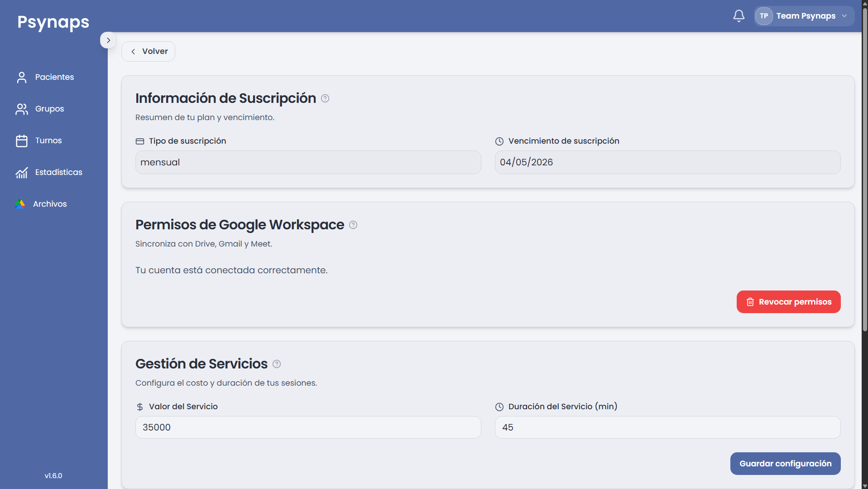Image resolution: width=868 pixels, height=489 pixels.
Task: Click the Información de Suscripción heading
Action: point(225,98)
